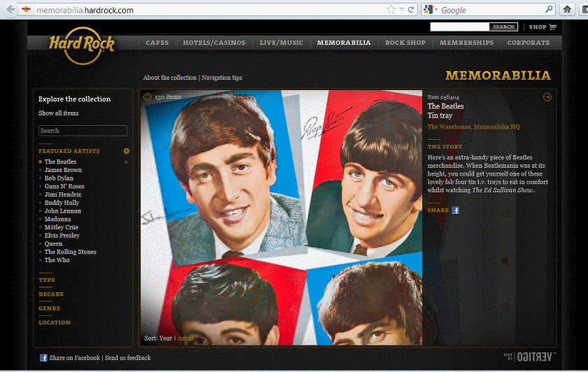Open The Warehouse, Memorabilia HQ location link
This screenshot has height=372, width=588.
tap(473, 127)
